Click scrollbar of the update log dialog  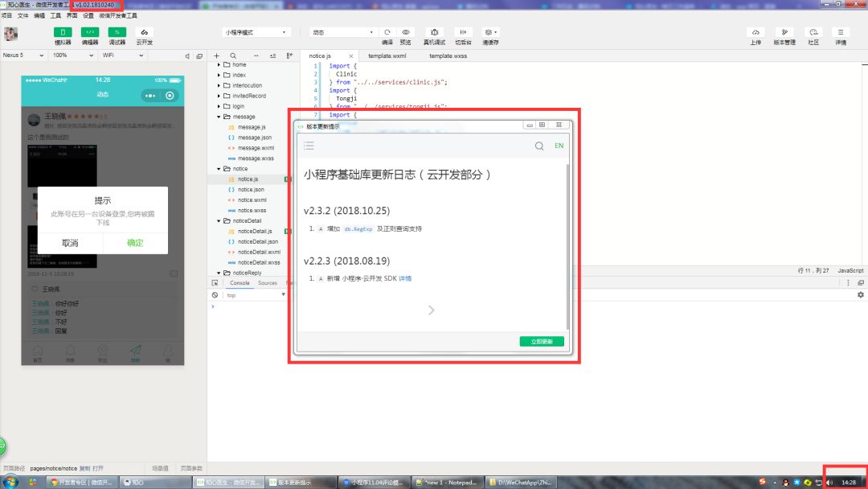567,246
